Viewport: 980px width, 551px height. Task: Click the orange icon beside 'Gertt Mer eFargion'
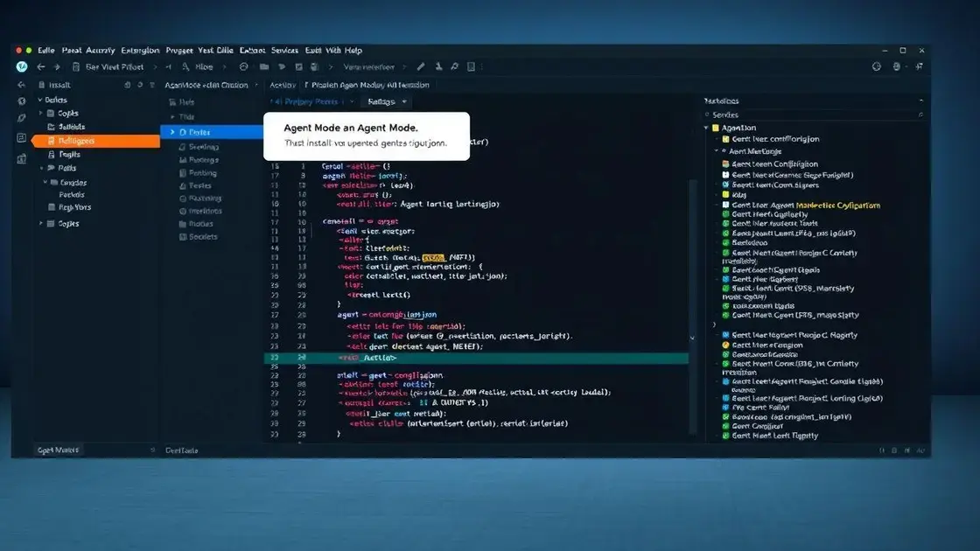(x=725, y=345)
